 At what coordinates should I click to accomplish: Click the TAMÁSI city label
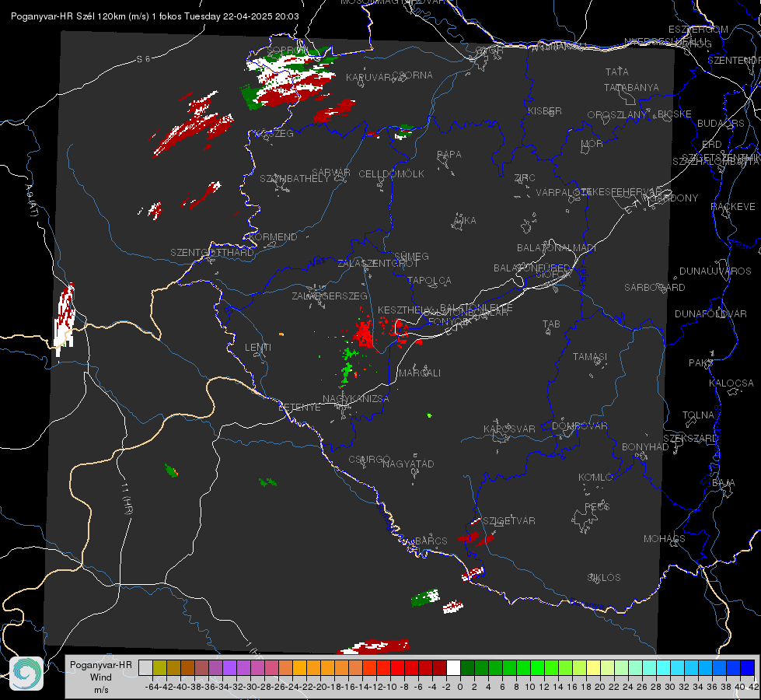pyautogui.click(x=590, y=357)
